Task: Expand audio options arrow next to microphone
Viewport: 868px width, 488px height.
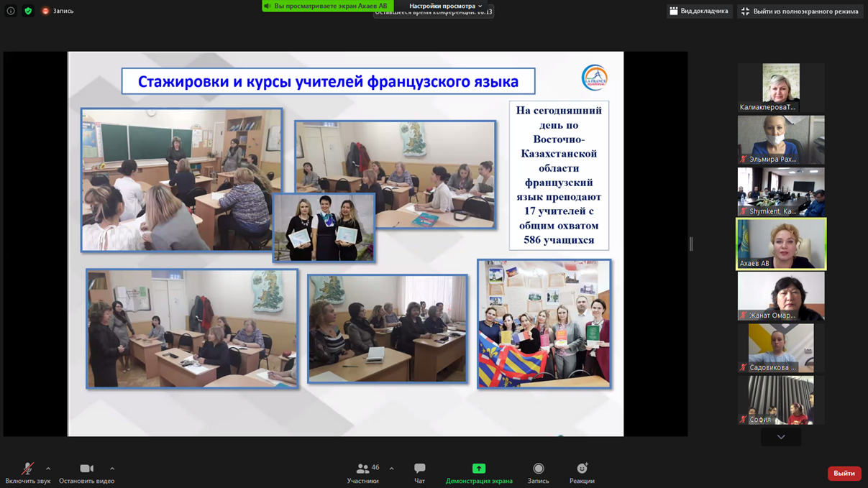Action: point(48,469)
